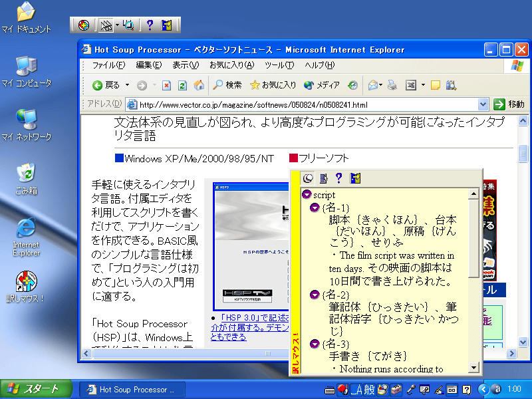Collapse the {名-3} definition section
Viewport: 532px width, 399px height.
pos(315,344)
